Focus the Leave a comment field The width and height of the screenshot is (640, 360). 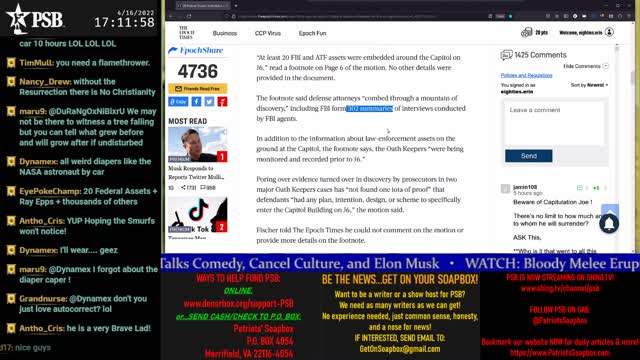coord(555,123)
